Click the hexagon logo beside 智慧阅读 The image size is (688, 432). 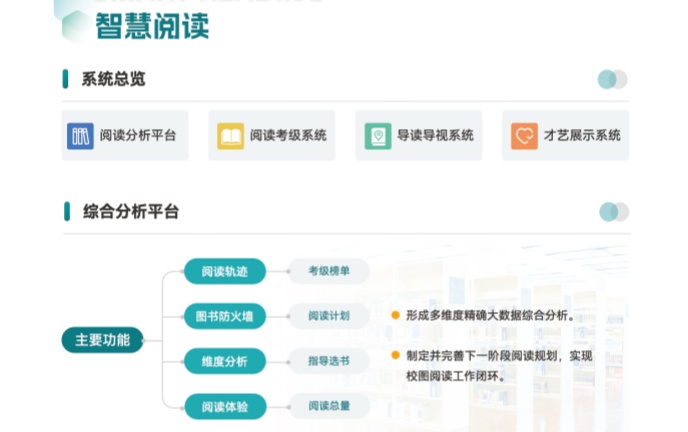click(76, 25)
